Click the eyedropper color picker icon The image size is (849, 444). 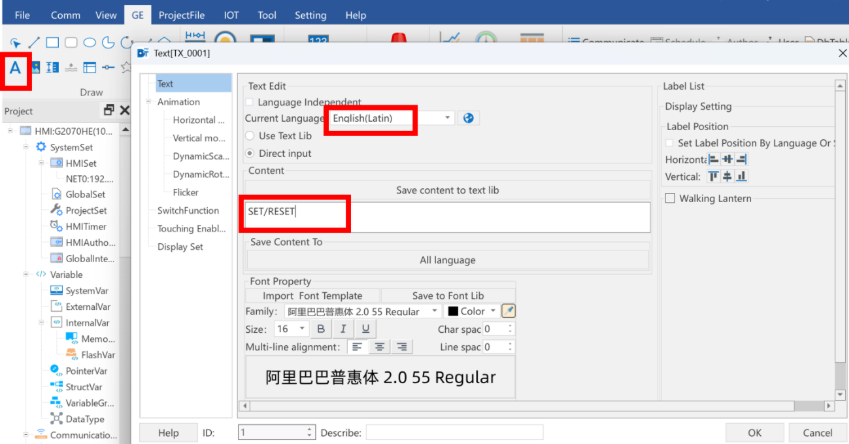click(x=508, y=311)
